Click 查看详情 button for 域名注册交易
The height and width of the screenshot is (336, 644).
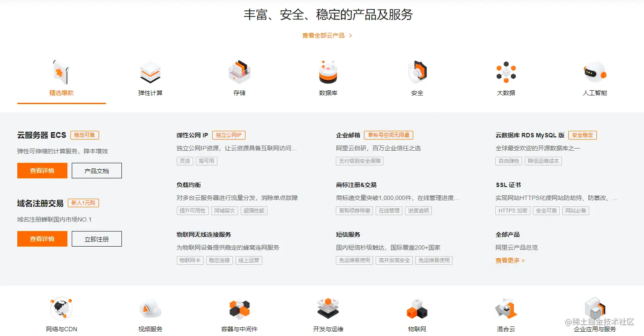coord(42,239)
